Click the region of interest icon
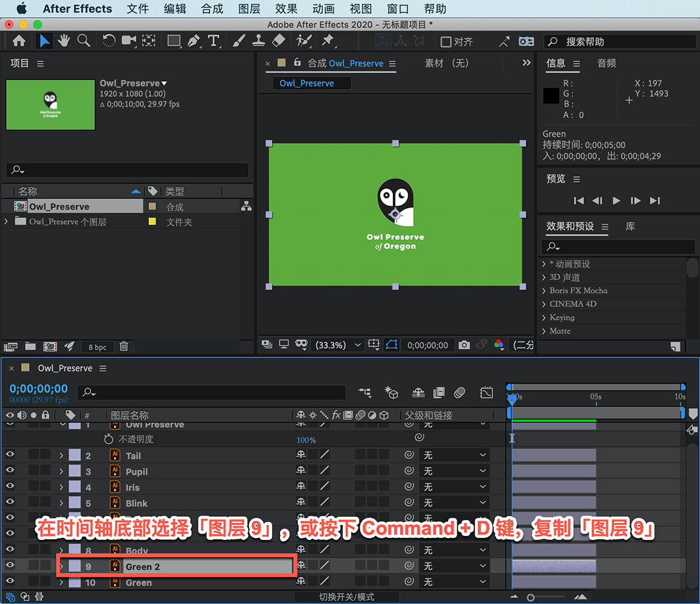The height and width of the screenshot is (604, 700). 374,345
